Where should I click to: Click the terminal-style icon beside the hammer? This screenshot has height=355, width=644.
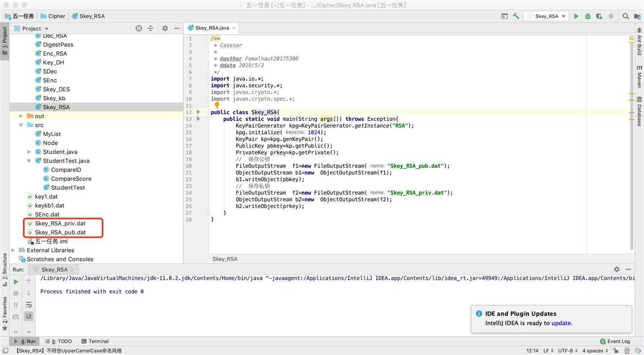pyautogui.click(x=504, y=16)
